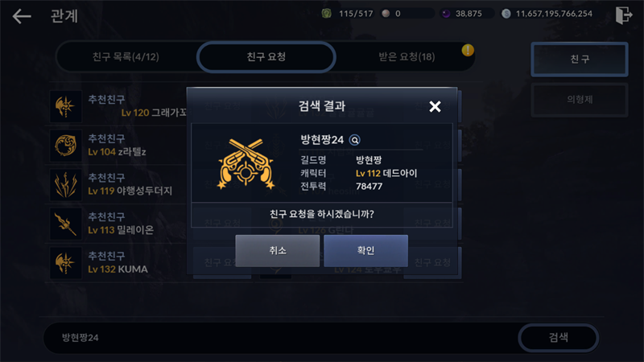Viewport: 644px width, 362px height.
Task: Click the yellow alert badge on 받은 요청
Action: [x=468, y=51]
